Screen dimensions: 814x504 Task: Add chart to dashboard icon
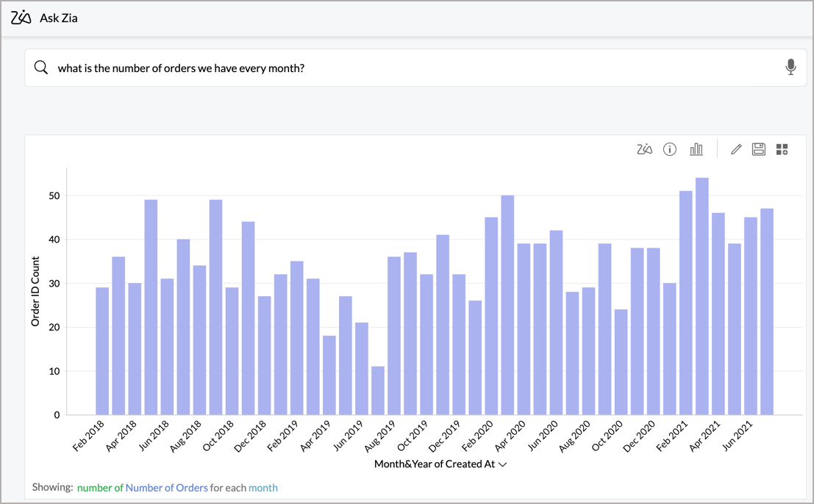[x=782, y=149]
